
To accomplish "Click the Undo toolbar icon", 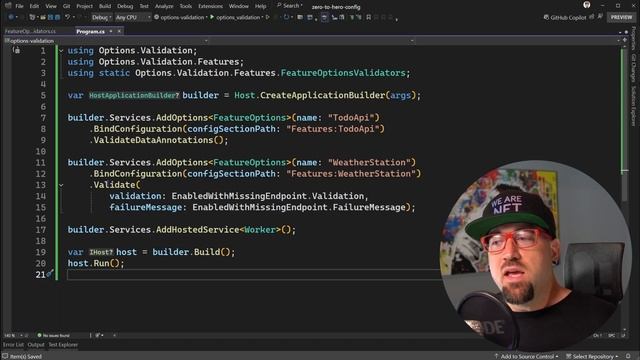I will coord(67,18).
